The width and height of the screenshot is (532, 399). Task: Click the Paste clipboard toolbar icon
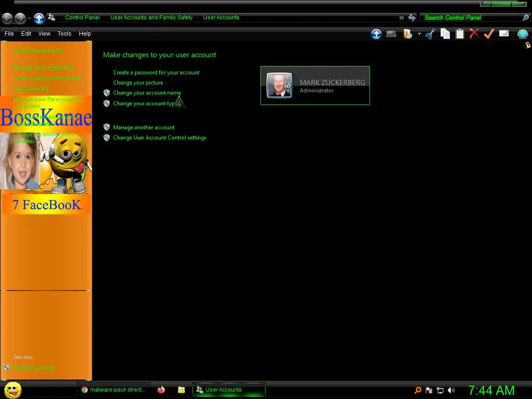coord(460,34)
